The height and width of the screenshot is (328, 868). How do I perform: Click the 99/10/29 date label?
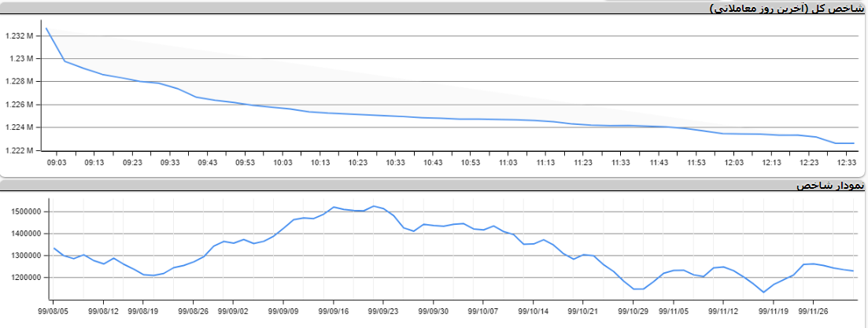[634, 311]
